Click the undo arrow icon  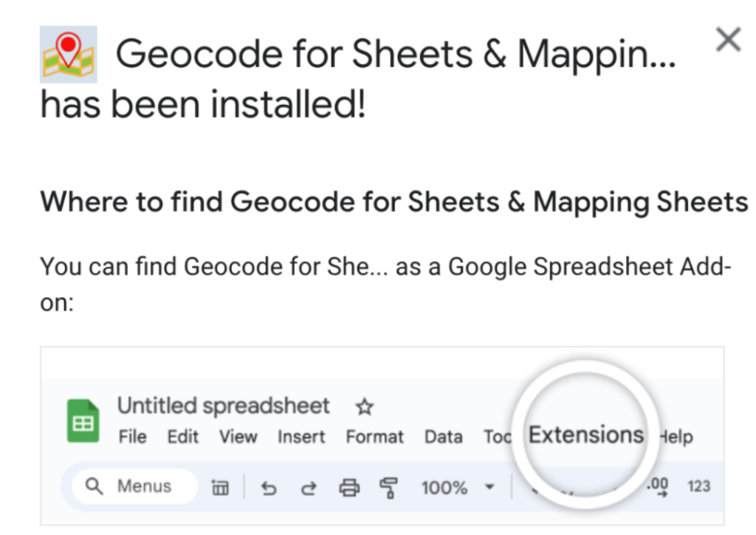[x=269, y=488]
